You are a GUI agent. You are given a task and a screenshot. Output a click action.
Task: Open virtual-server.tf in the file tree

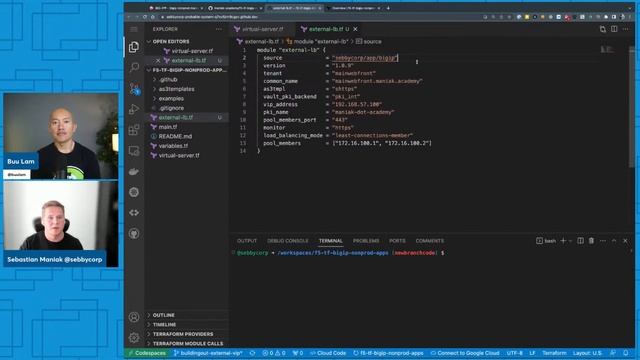[179, 156]
